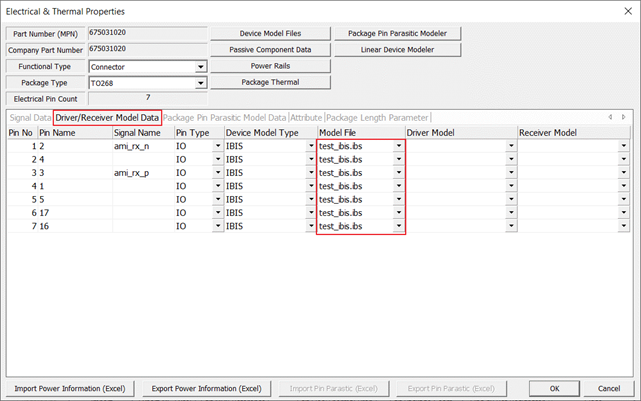Open the Functional Type Connector dropdown
Viewport: 641px width, 401px height.
(201, 67)
